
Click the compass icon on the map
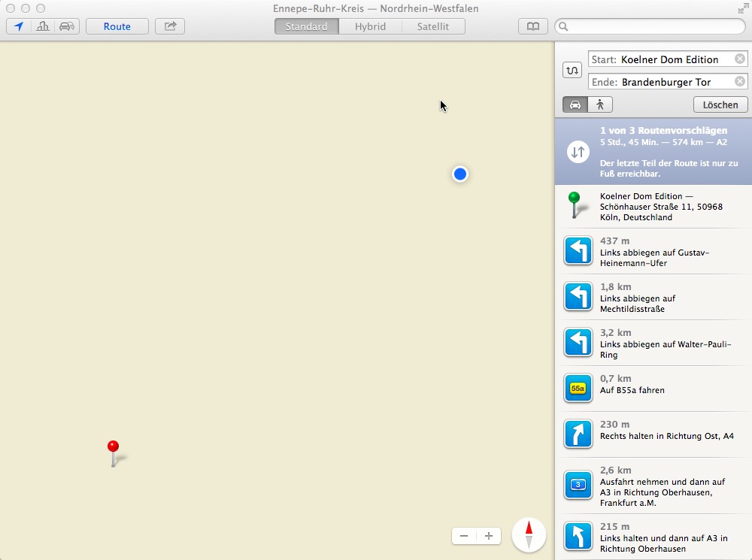(x=529, y=535)
